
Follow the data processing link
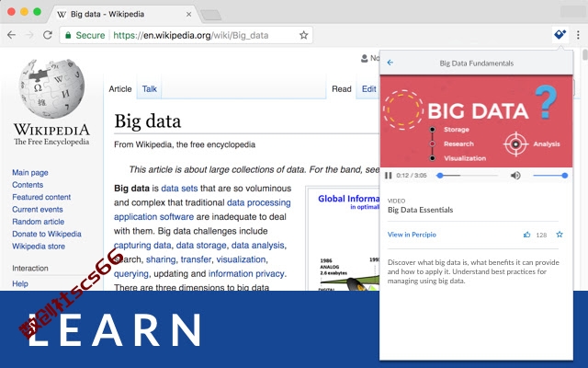pyautogui.click(x=259, y=202)
